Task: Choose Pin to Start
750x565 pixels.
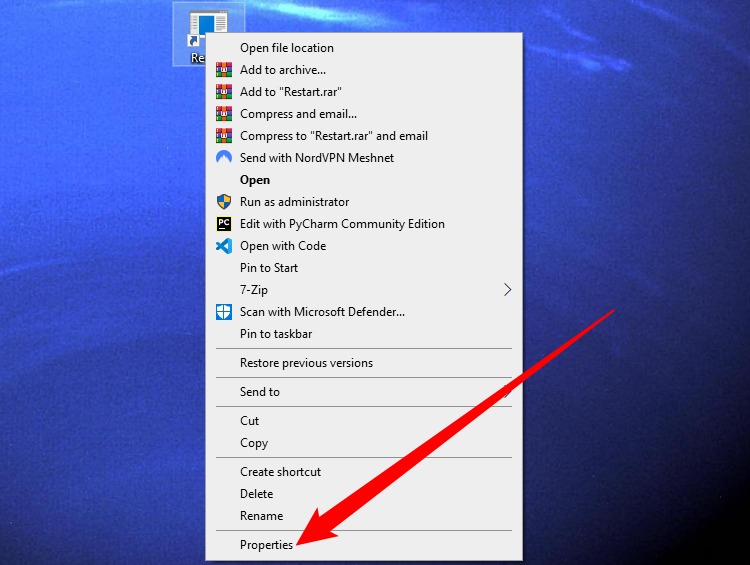Action: (364, 268)
